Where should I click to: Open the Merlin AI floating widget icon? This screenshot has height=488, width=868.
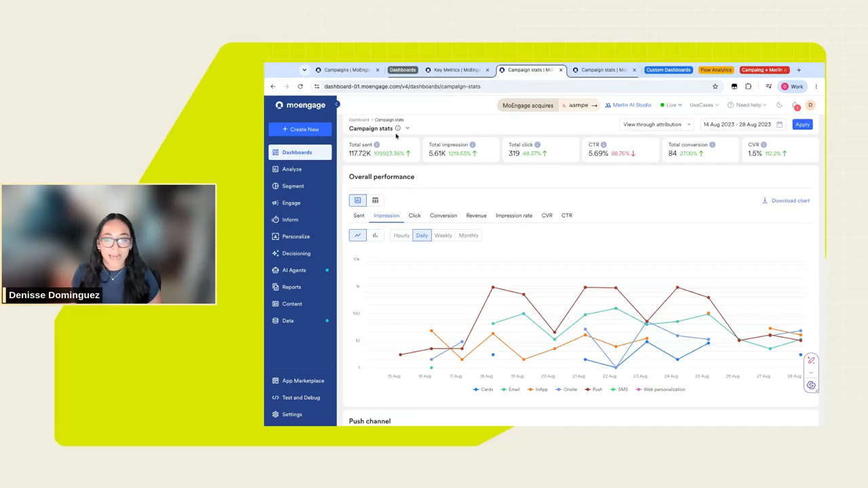811,361
